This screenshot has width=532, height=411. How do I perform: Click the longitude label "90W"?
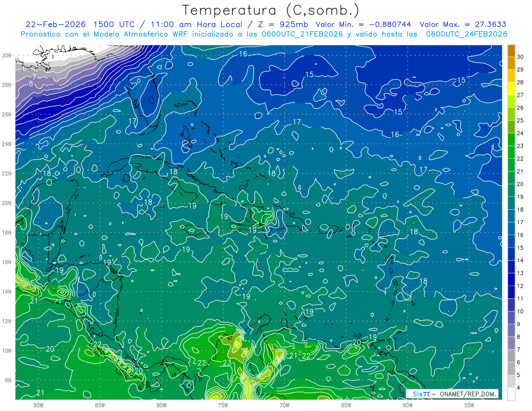coord(38,405)
